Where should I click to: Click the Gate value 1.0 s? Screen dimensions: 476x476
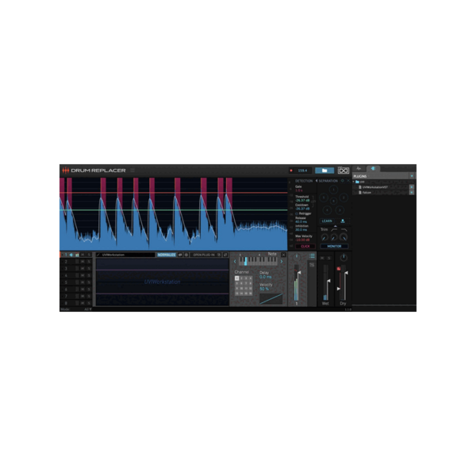299,190
